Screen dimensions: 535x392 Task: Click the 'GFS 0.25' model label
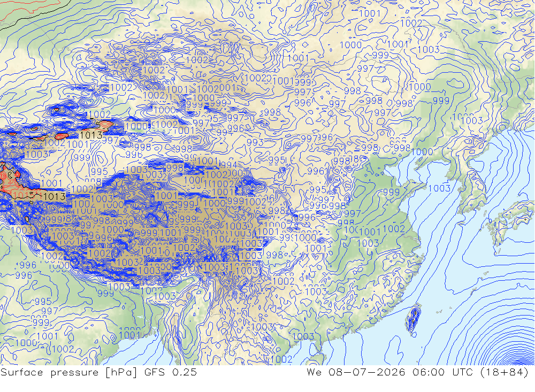coord(170,372)
